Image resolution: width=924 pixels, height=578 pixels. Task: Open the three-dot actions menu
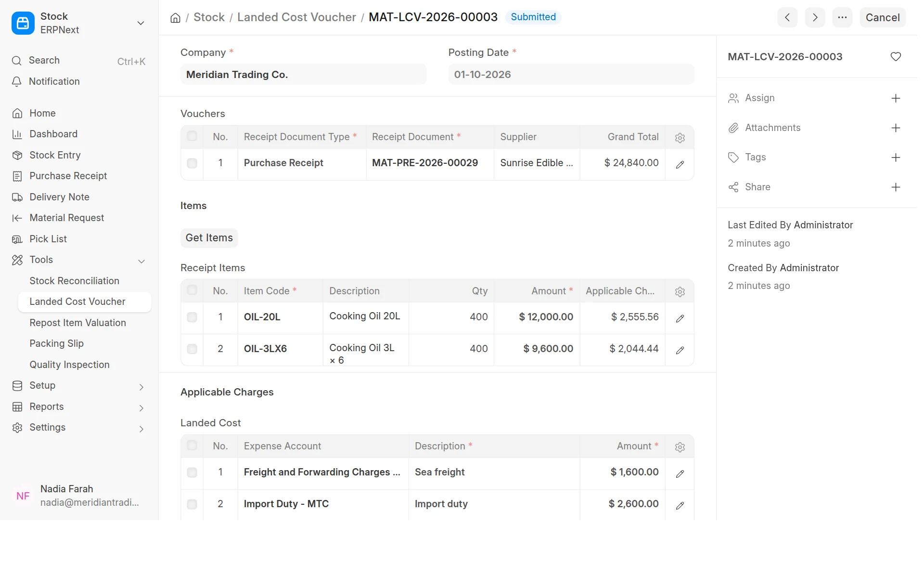coord(842,17)
